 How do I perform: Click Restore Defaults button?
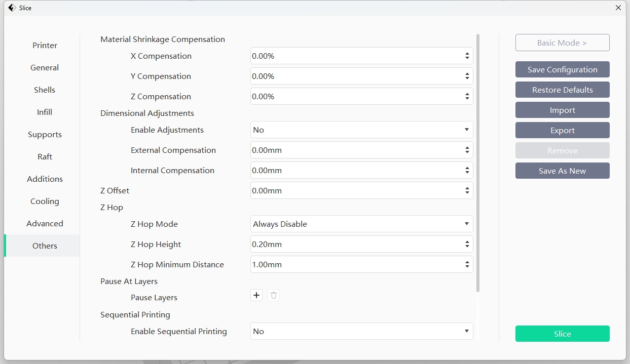562,90
